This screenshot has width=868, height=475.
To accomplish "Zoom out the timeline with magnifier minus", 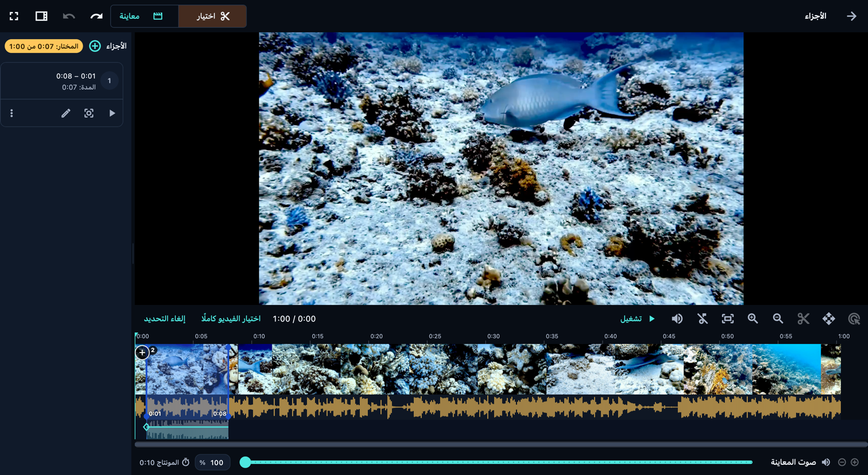I will point(778,319).
